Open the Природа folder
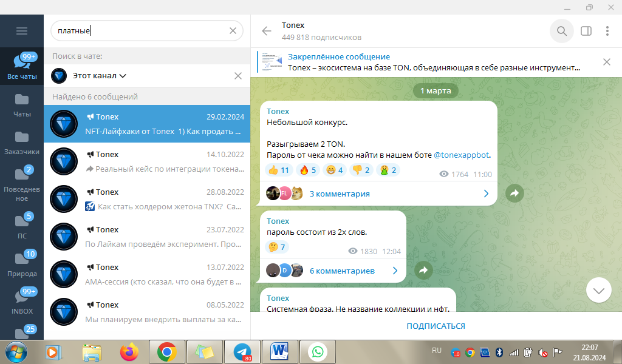Viewport: 622px width, 364px height. 22,263
